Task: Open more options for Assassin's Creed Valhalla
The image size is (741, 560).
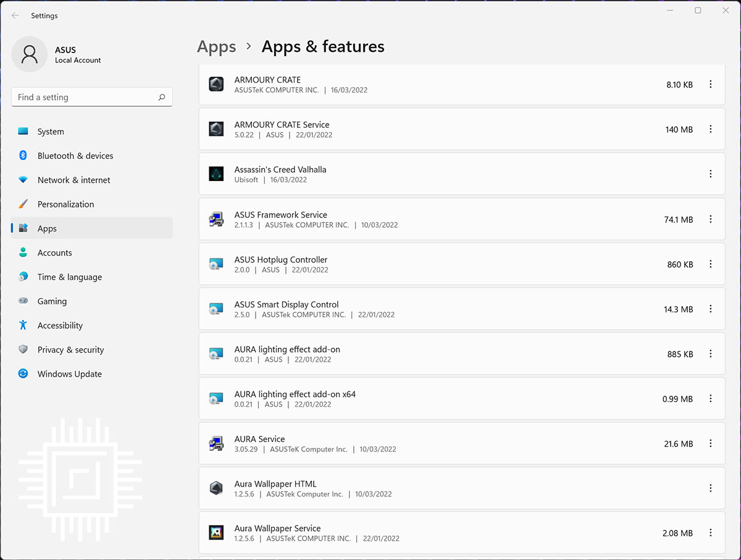Action: pos(711,174)
